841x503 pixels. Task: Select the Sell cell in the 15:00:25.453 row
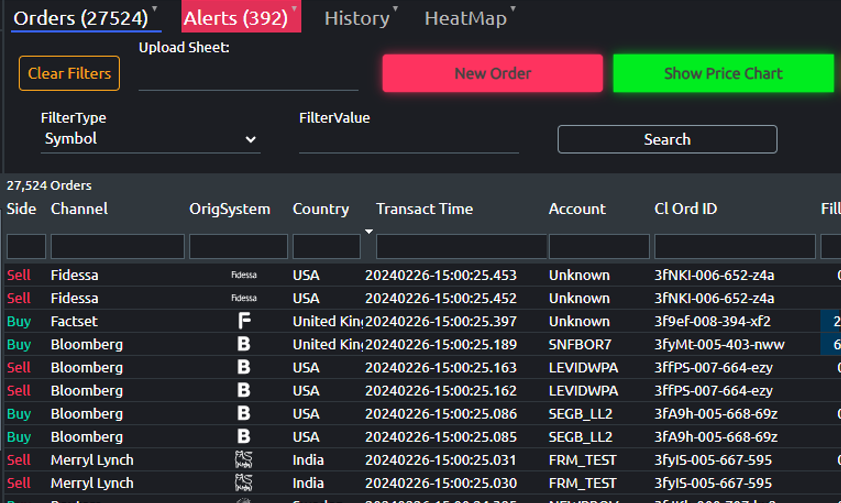click(x=19, y=275)
